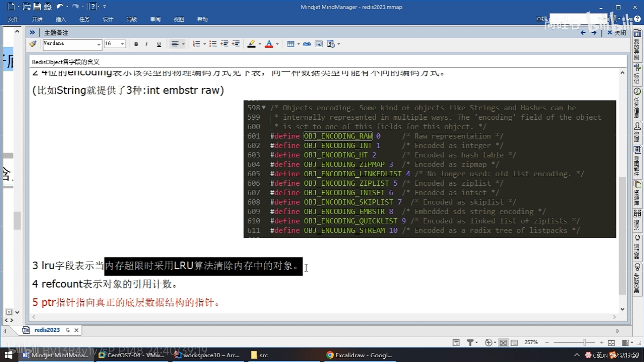644x362 pixels.
Task: Toggle bold formatting in notes toolbar
Action: pyautogui.click(x=136, y=44)
